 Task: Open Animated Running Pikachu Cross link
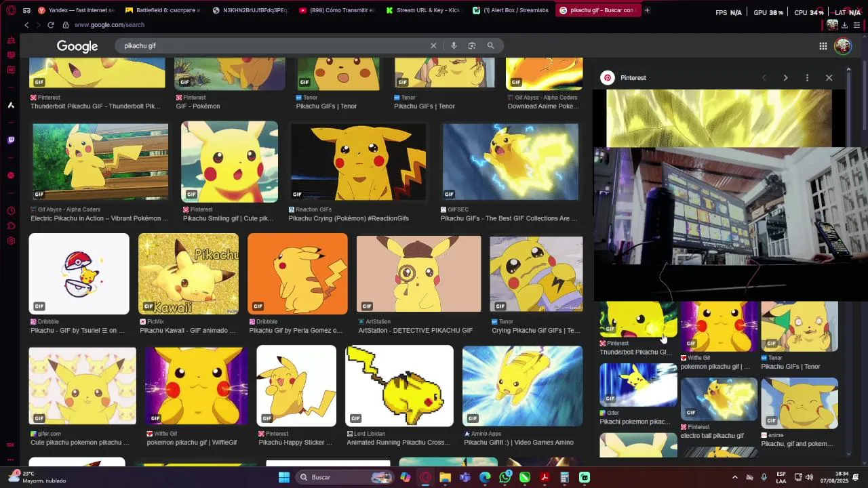point(398,443)
